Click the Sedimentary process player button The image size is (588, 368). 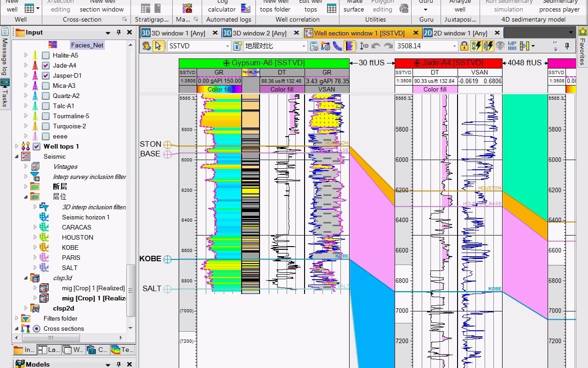[x=560, y=6]
